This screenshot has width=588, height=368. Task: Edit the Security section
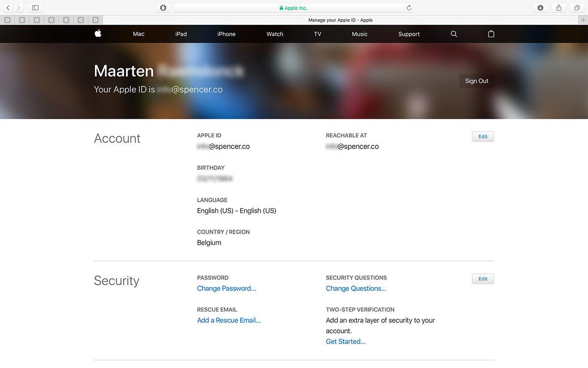tap(483, 278)
